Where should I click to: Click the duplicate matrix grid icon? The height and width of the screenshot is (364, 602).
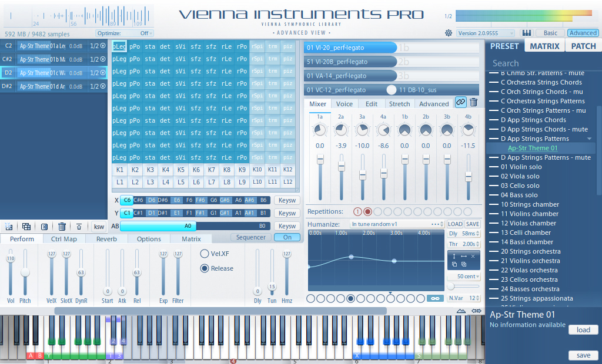point(26,226)
